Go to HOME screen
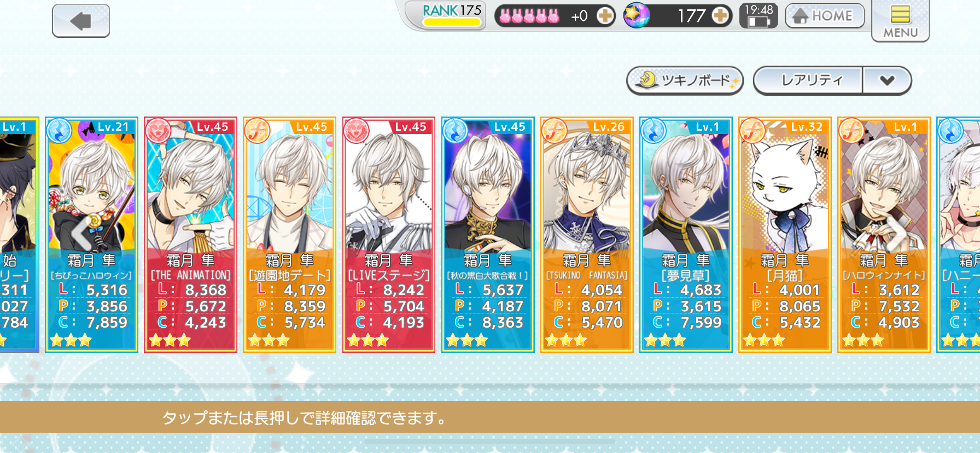The height and width of the screenshot is (453, 980). [825, 16]
